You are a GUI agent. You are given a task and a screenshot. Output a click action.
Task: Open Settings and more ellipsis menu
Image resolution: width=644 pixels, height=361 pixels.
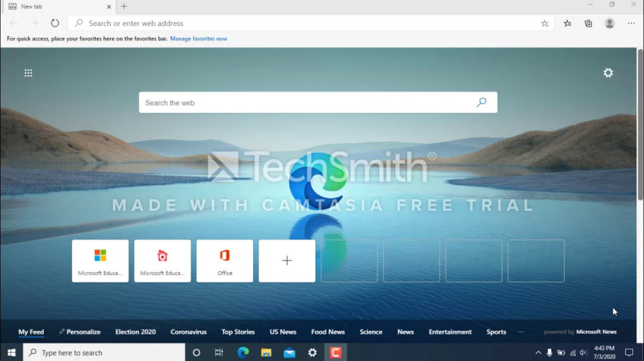pos(631,23)
